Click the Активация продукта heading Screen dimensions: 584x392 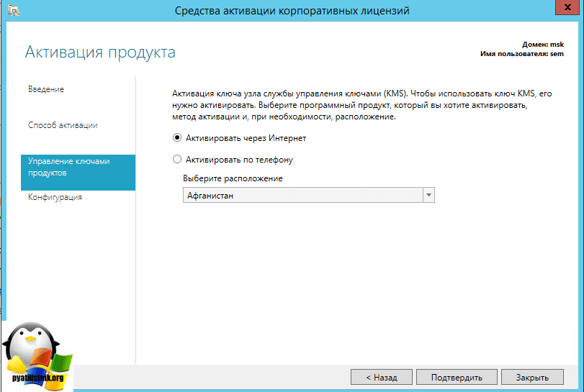[x=100, y=52]
